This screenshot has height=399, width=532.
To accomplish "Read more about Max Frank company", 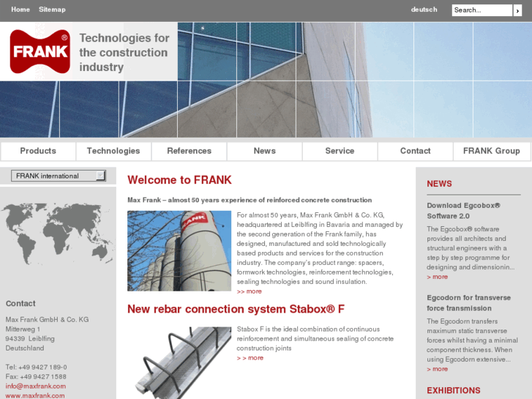I will [250, 291].
